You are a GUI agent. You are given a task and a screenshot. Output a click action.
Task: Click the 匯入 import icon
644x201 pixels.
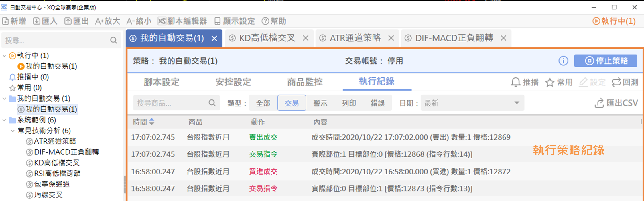tap(37, 21)
